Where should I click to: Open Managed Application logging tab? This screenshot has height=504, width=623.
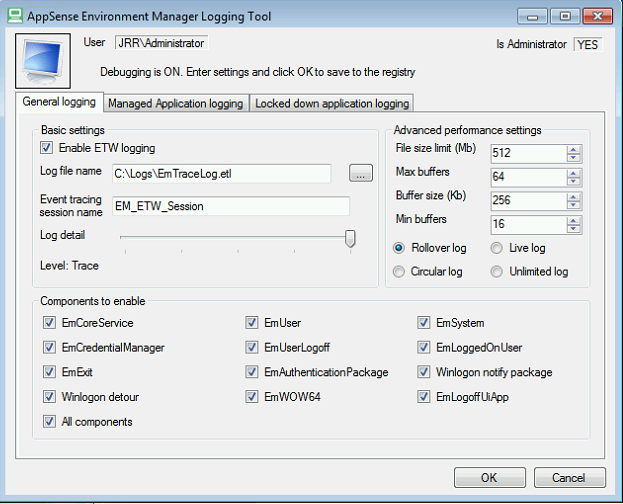click(176, 103)
